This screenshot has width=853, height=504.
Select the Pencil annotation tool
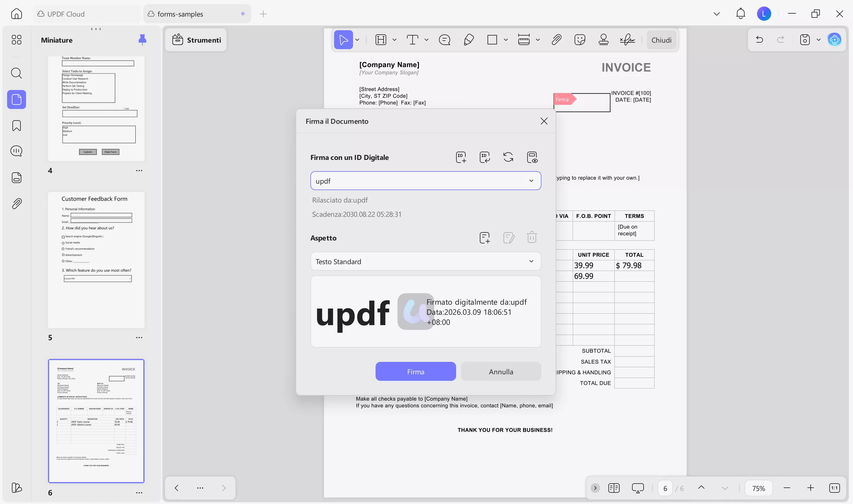pos(469,40)
